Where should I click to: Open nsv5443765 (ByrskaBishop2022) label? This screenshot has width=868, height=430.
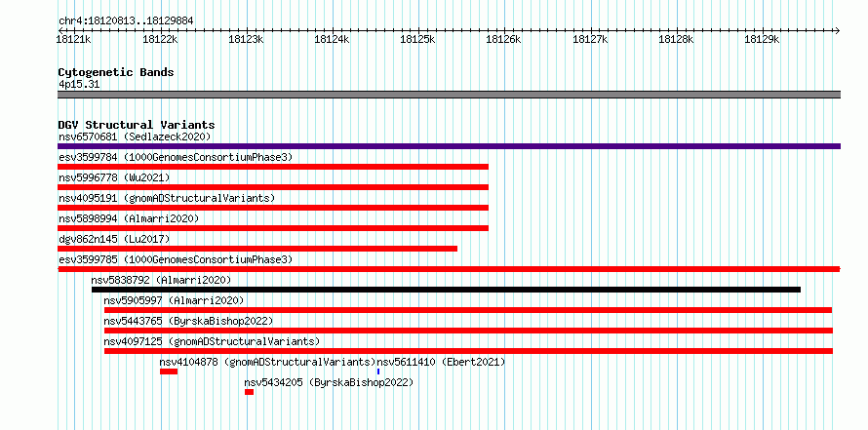189,321
